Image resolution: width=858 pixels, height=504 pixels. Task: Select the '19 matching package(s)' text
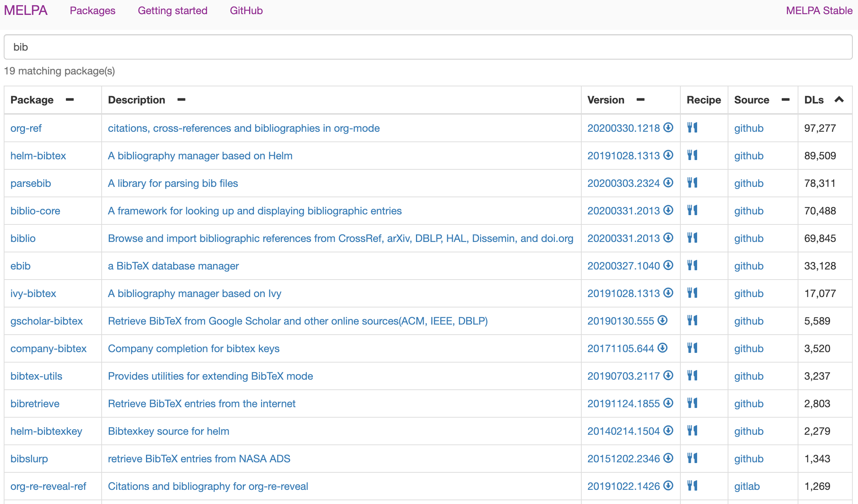(x=59, y=71)
